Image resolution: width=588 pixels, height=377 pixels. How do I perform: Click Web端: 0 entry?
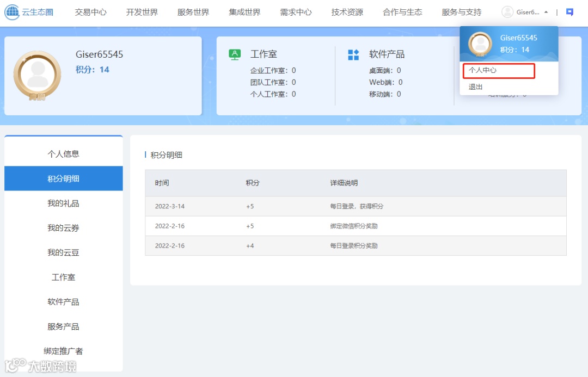pyautogui.click(x=386, y=82)
